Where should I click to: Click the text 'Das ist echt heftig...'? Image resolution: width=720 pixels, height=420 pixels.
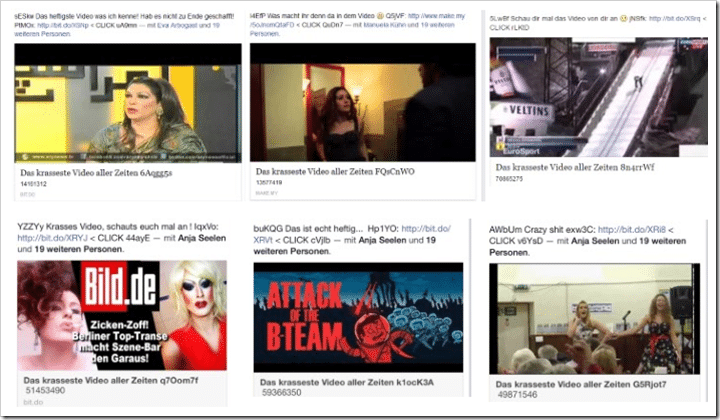(324, 229)
